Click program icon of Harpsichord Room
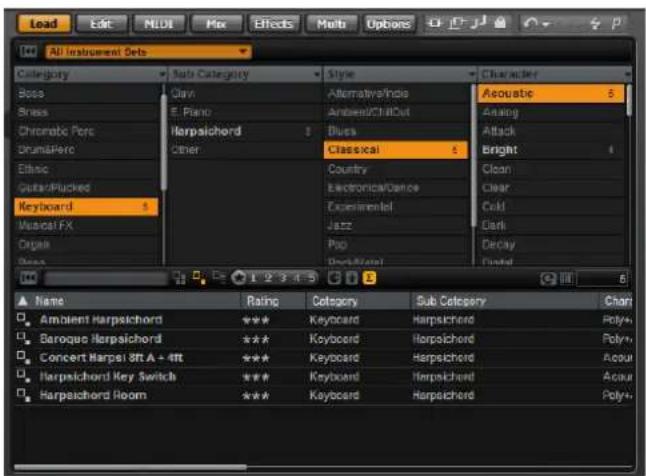 23,395
